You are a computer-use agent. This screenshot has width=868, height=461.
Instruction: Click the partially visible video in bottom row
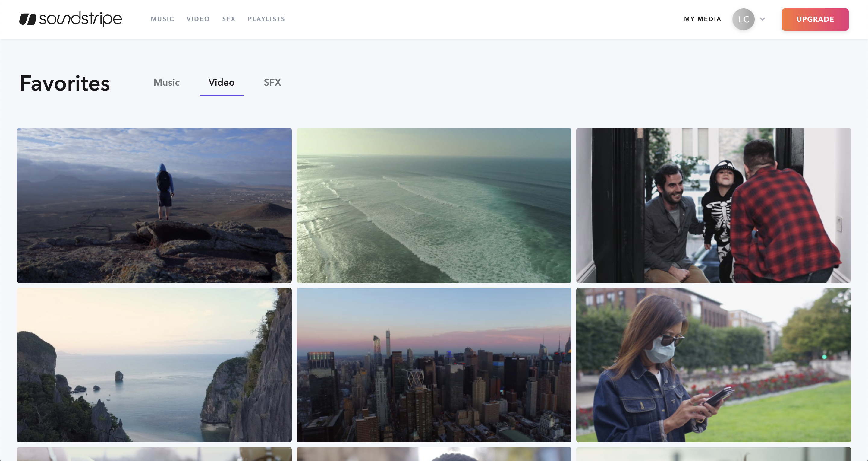coord(154,455)
